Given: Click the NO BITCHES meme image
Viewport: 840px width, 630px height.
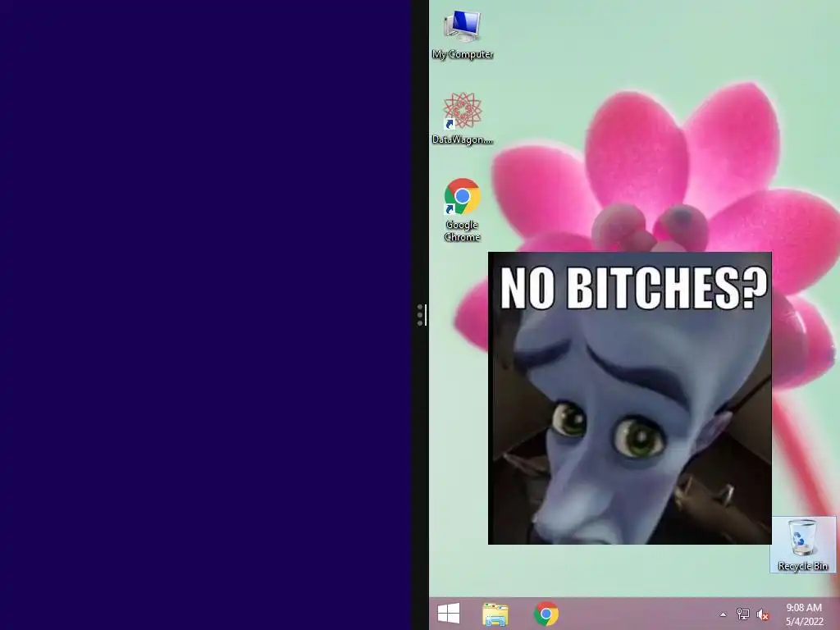Looking at the screenshot, I should pyautogui.click(x=629, y=398).
